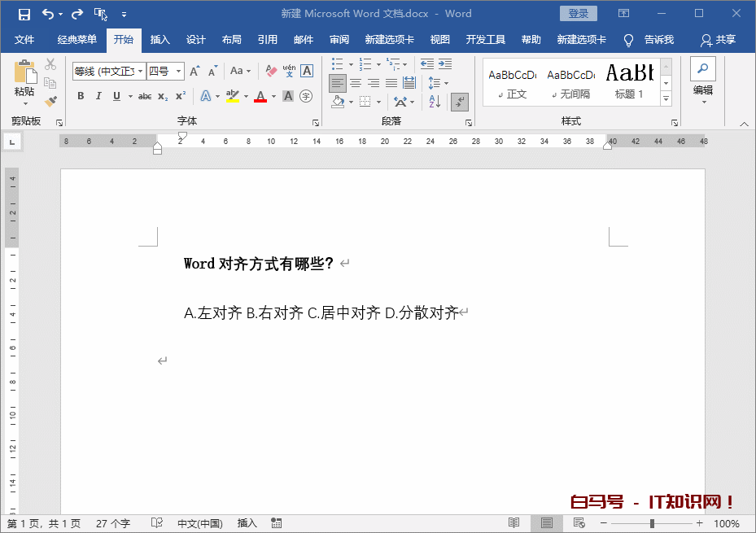Viewport: 756px width, 533px height.
Task: Select the Superscript icon
Action: 180,95
